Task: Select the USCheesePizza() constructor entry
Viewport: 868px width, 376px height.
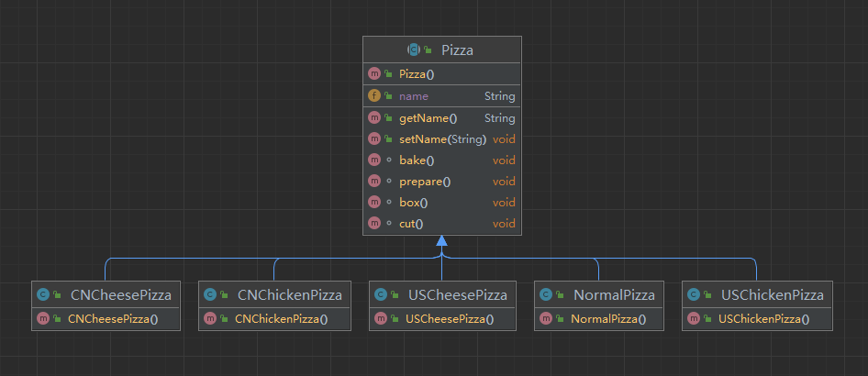Action: point(449,319)
